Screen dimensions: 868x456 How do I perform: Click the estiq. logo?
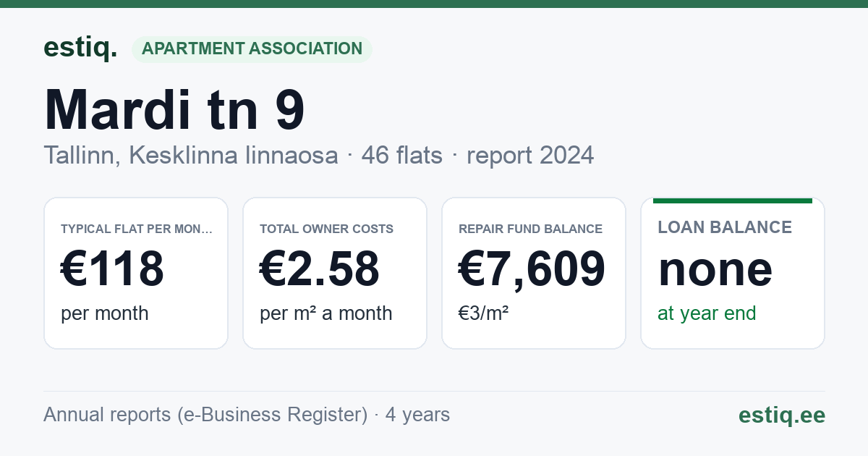click(80, 48)
